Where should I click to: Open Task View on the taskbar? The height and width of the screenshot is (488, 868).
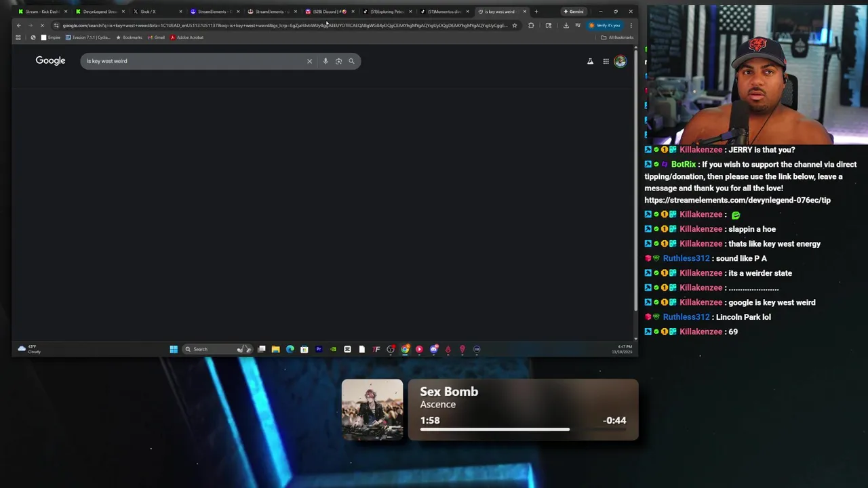point(262,349)
